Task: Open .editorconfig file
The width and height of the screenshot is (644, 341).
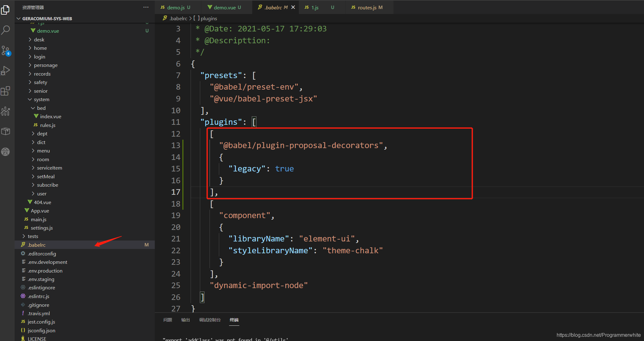Action: (85, 254)
